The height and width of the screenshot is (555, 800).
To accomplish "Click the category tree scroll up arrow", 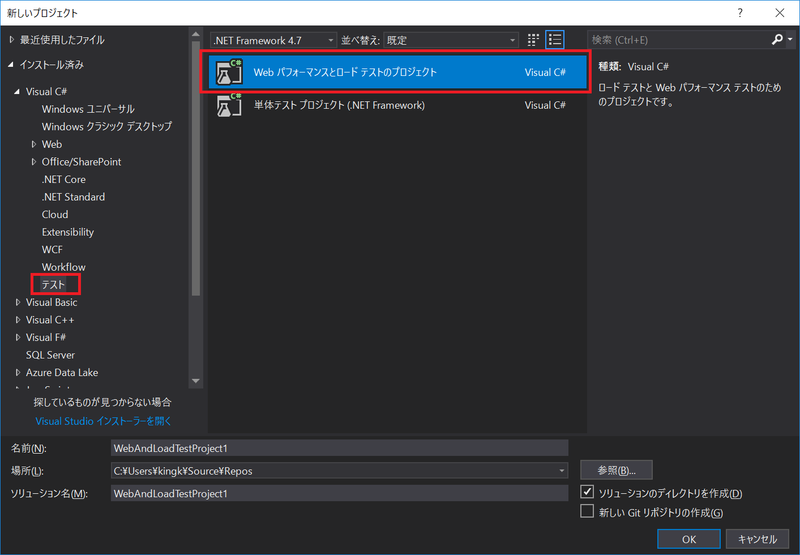I will [195, 34].
